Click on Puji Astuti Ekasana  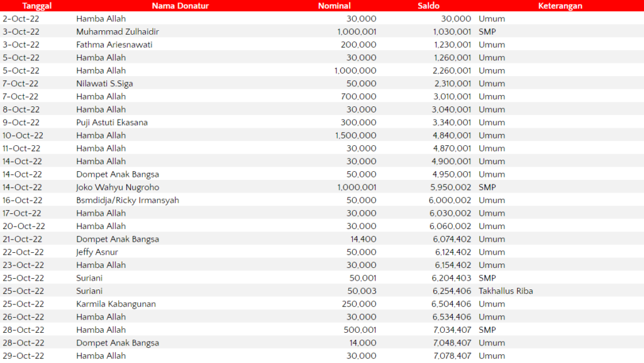click(112, 123)
